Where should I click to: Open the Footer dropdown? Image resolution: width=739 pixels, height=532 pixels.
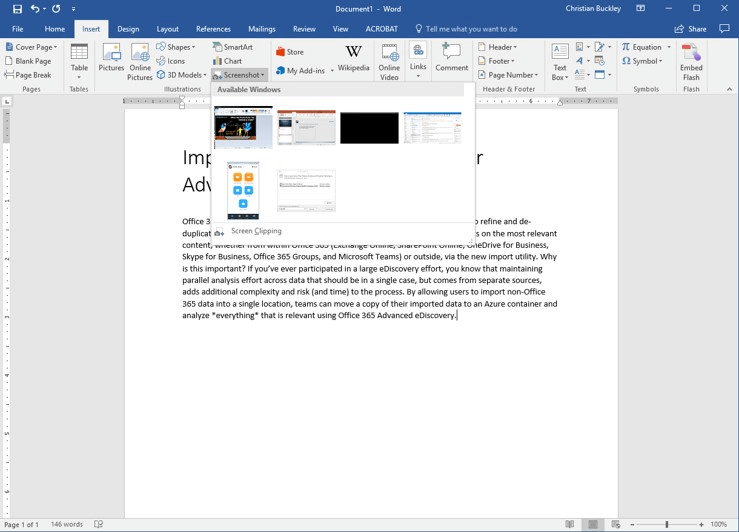pos(496,61)
